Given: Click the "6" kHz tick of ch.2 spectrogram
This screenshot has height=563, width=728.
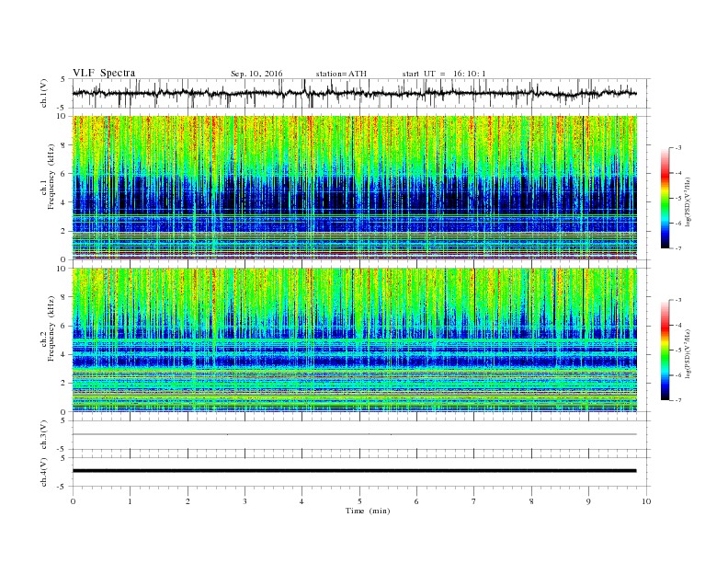Looking at the screenshot, I should coord(63,326).
